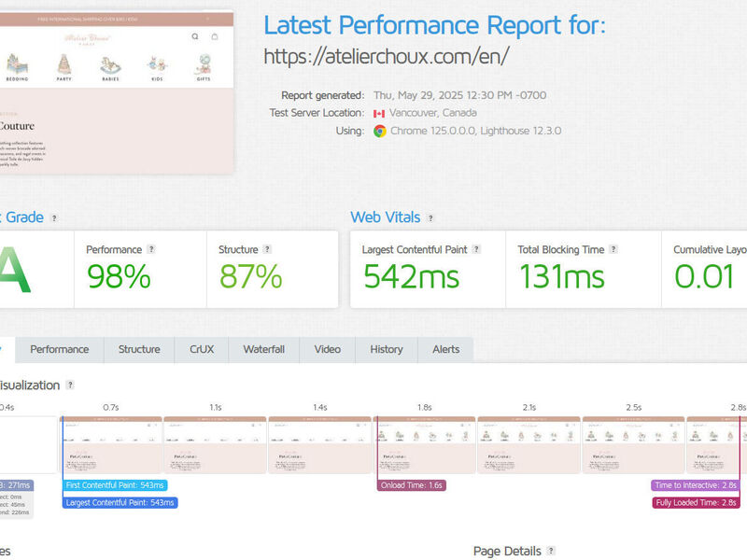Click the Vancouver, Canada location text
The width and height of the screenshot is (747, 560).
[433, 113]
